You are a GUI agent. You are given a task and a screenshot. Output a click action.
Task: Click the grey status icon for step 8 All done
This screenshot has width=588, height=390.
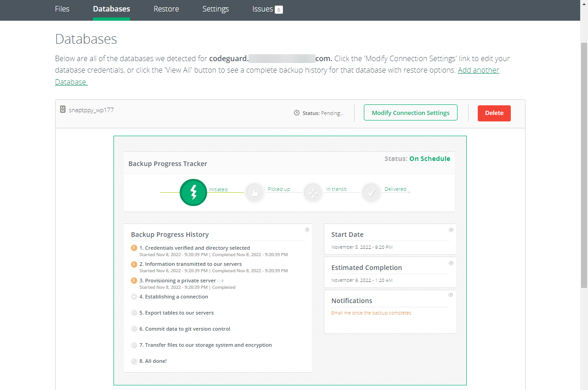click(x=134, y=361)
